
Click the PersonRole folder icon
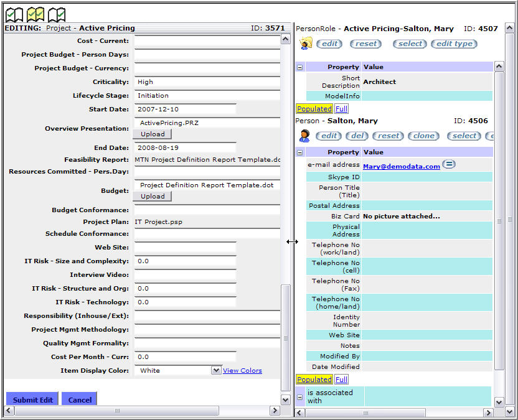coord(306,44)
